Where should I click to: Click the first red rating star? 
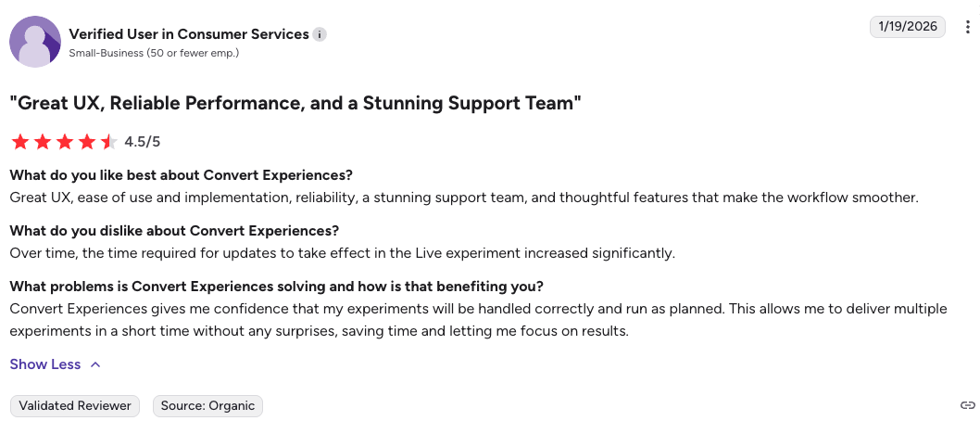(x=19, y=142)
